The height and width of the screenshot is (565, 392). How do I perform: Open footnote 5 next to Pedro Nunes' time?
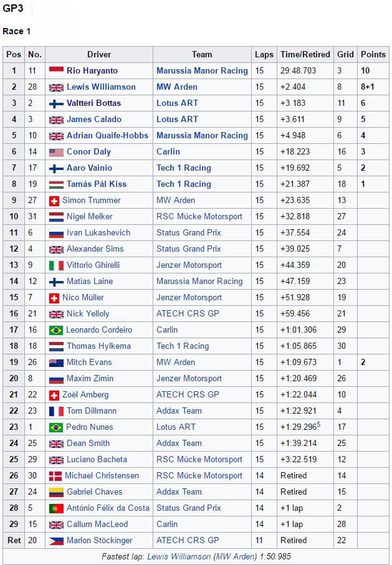click(318, 425)
